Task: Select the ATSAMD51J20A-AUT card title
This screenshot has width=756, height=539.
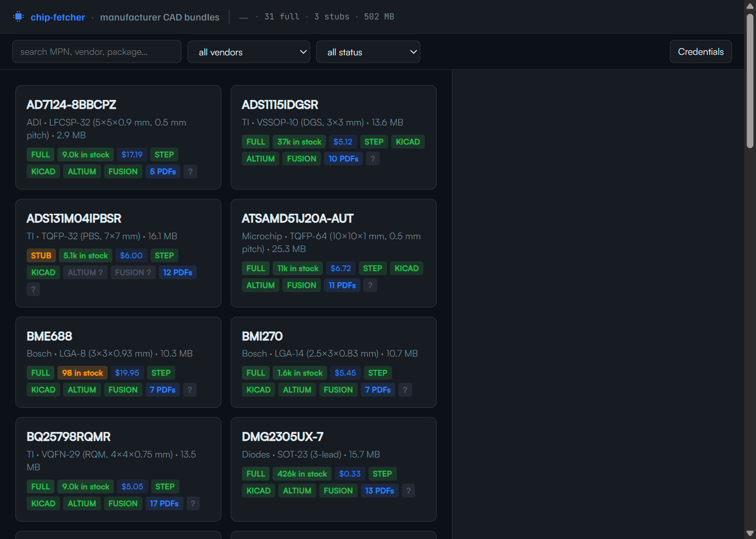Action: point(298,218)
